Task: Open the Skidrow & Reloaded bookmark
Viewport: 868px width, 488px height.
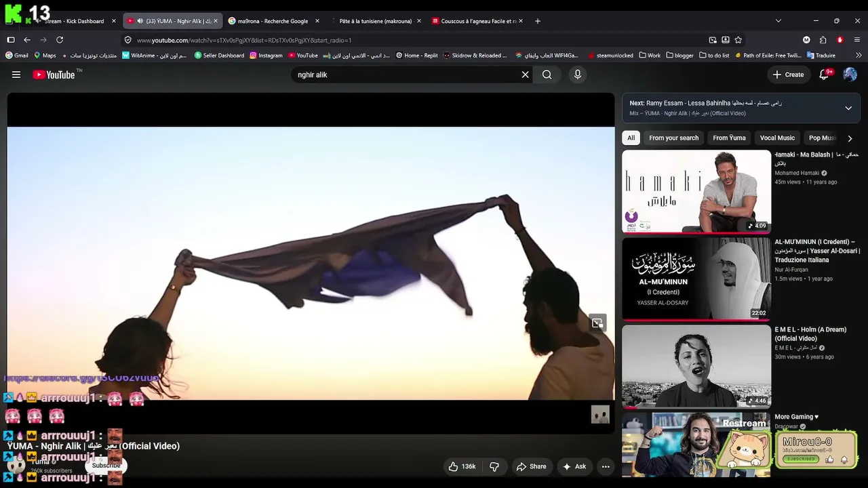Action: pos(475,56)
